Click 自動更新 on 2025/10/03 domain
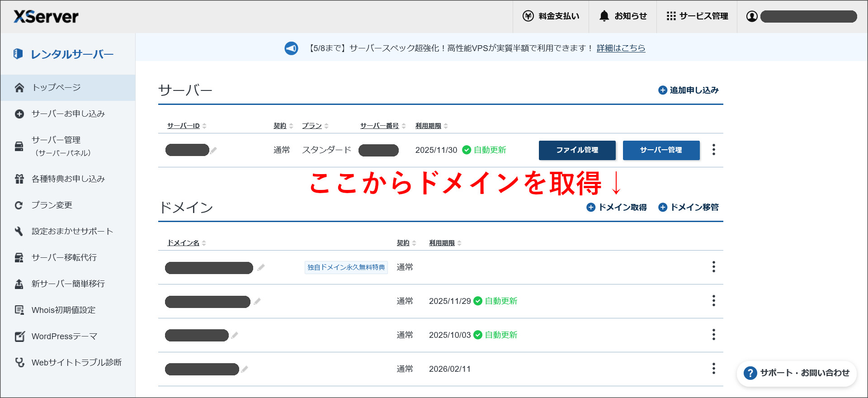This screenshot has height=398, width=868. pyautogui.click(x=495, y=335)
